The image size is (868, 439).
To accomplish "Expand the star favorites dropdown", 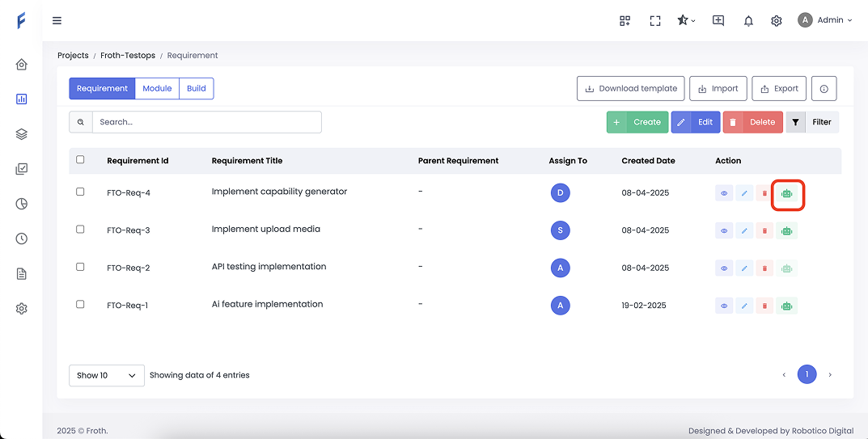I will coord(686,21).
